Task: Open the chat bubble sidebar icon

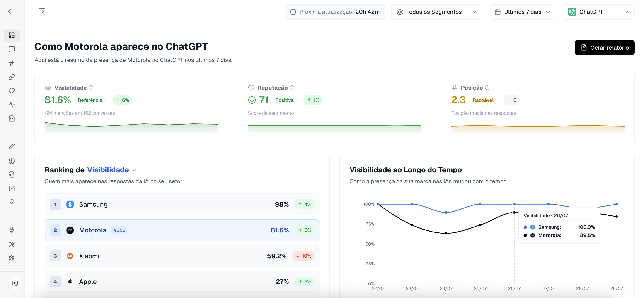Action: [x=12, y=49]
